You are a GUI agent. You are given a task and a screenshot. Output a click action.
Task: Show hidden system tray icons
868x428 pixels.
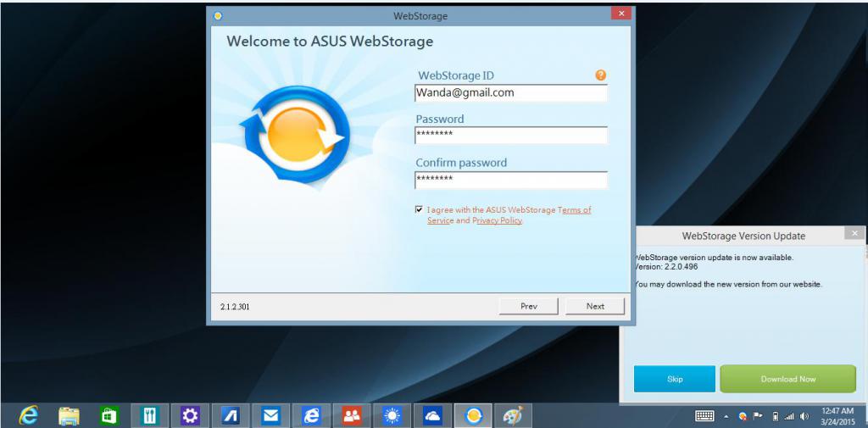(726, 416)
